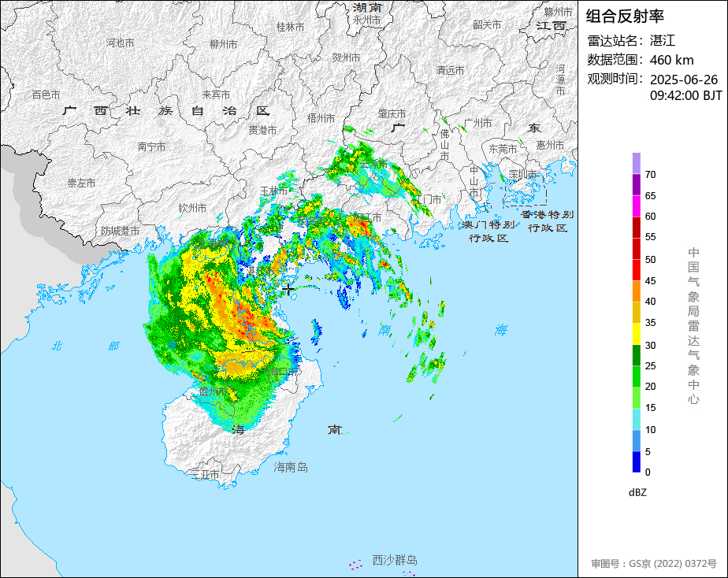The height and width of the screenshot is (578, 728).
Task: Click the radar station name 湛江
Action: [663, 40]
